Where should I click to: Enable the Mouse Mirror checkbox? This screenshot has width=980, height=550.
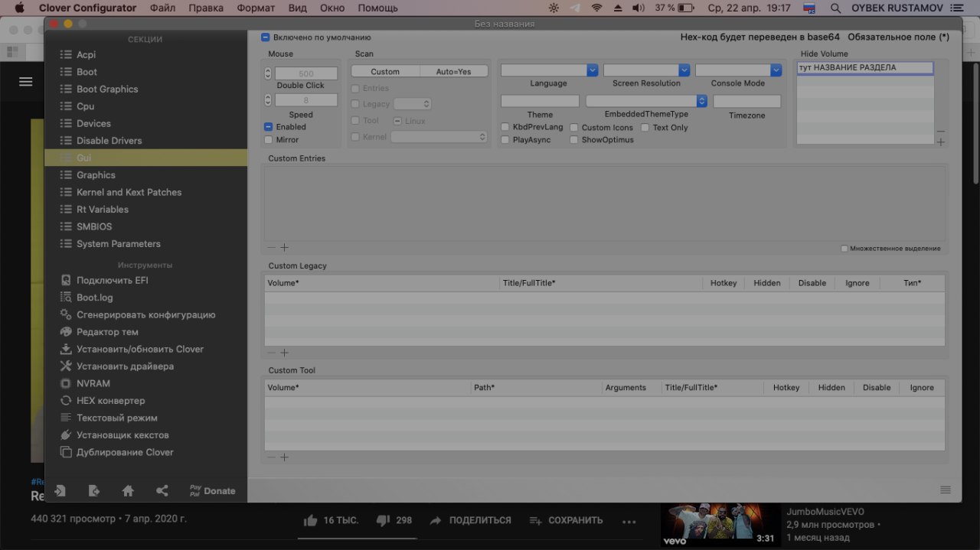(x=268, y=140)
